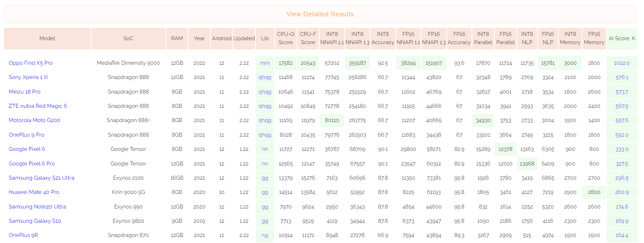Click the 1022.0 AI score link
The height and width of the screenshot is (243, 644).
click(x=622, y=63)
